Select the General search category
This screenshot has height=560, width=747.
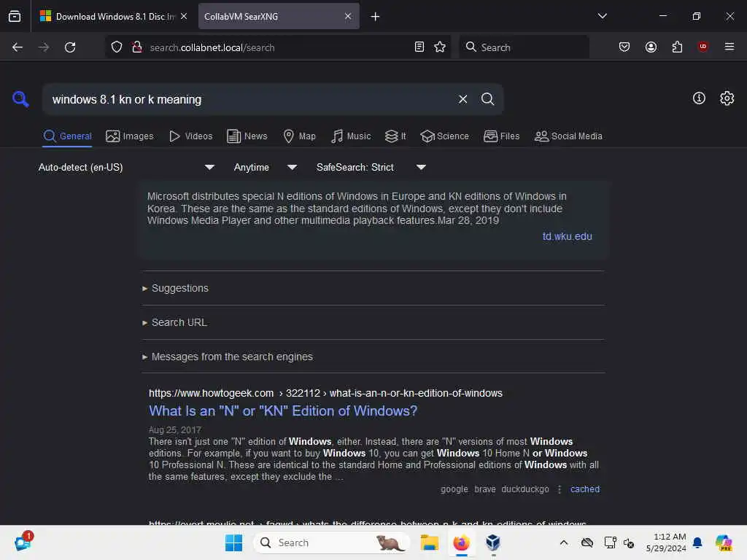pyautogui.click(x=67, y=136)
